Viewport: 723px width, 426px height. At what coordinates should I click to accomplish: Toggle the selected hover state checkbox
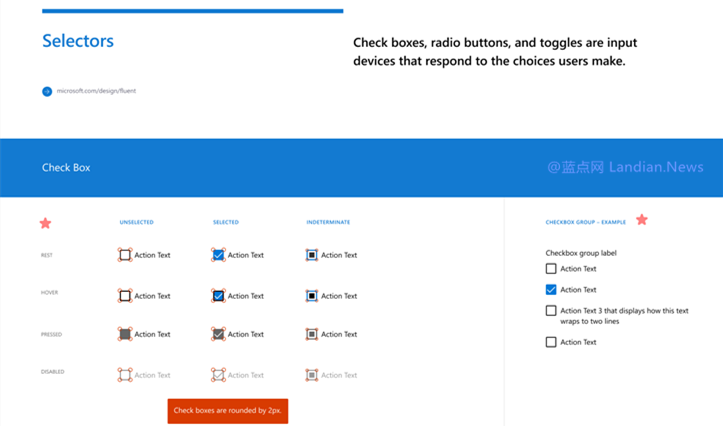[218, 296]
